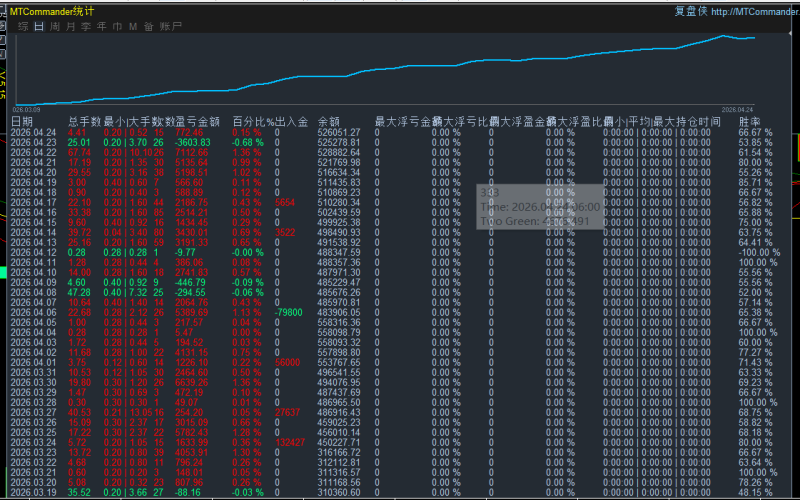Image resolution: width=800 pixels, height=500 pixels.
Task: Select the 2026.03.26 date row
Action: click(33, 422)
